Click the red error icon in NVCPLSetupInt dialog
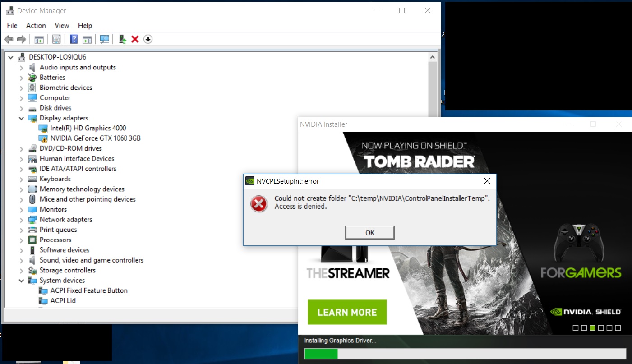Viewport: 632px width, 364px height. point(259,204)
